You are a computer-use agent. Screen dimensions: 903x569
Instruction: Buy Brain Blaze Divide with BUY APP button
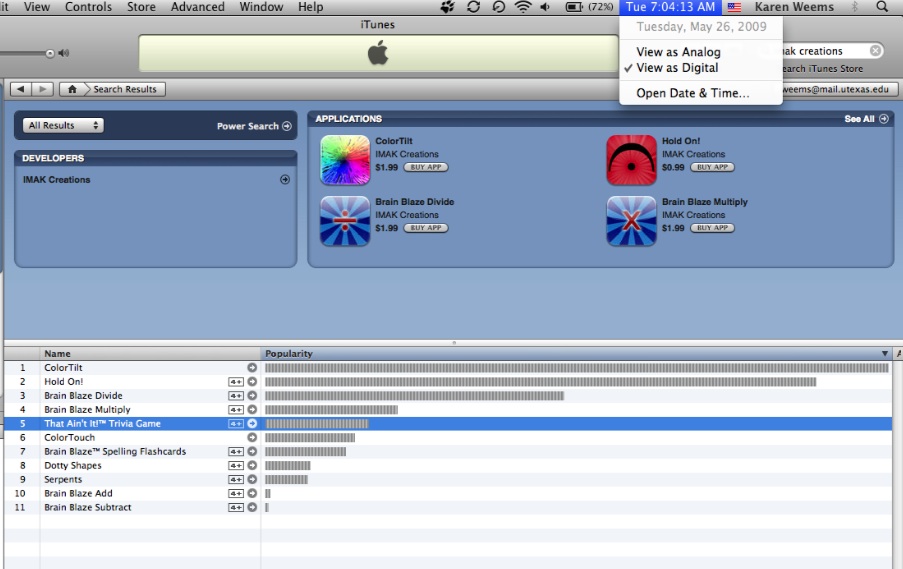pyautogui.click(x=426, y=228)
